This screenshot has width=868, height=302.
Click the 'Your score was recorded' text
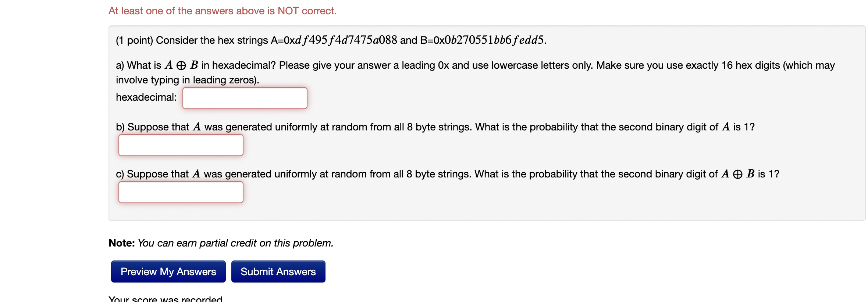coord(165,298)
